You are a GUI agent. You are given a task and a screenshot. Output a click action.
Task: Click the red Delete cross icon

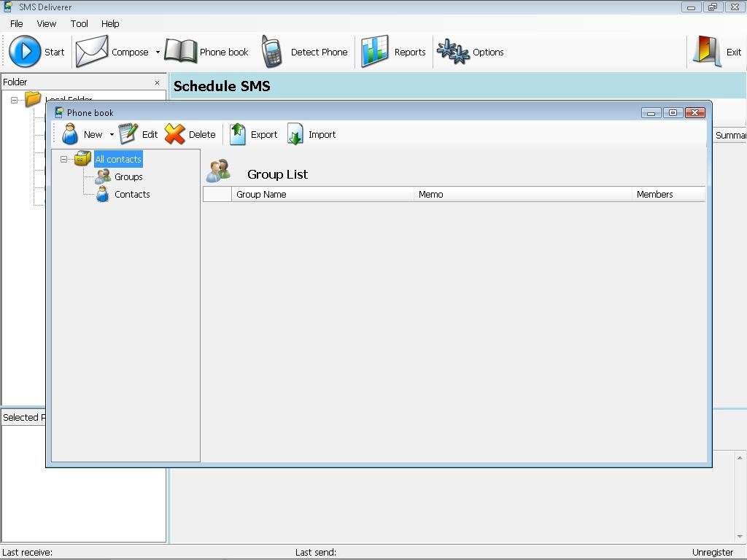pyautogui.click(x=175, y=134)
